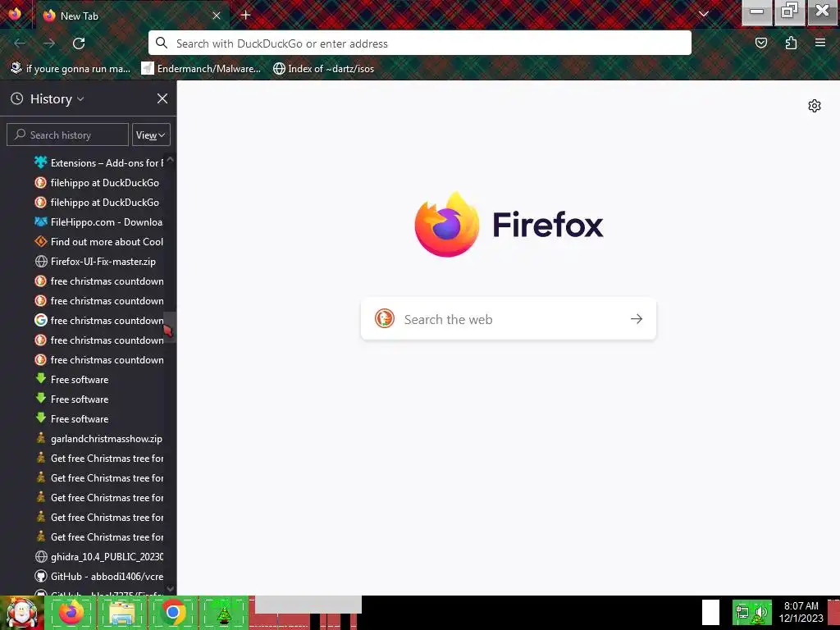Focus the Search history field
The image size is (840, 630).
coord(67,135)
